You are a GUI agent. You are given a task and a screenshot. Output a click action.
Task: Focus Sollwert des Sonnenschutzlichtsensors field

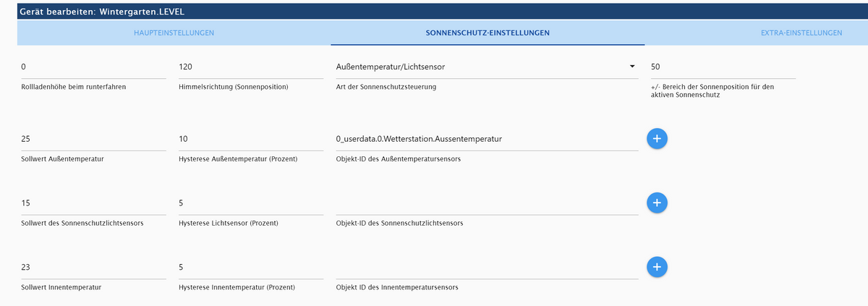(x=94, y=203)
